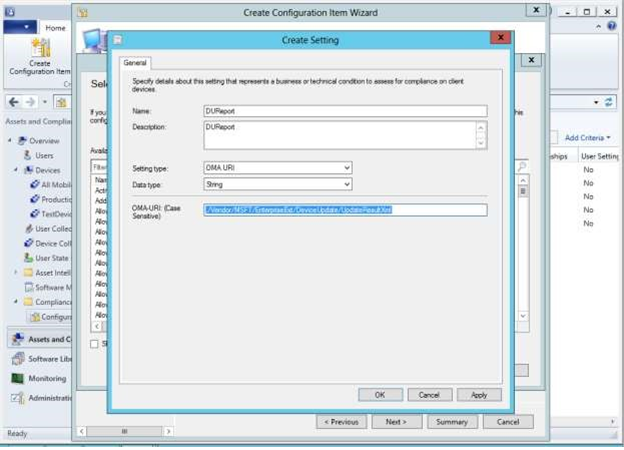
Task: Open the Add Criteria dropdown
Action: (587, 137)
